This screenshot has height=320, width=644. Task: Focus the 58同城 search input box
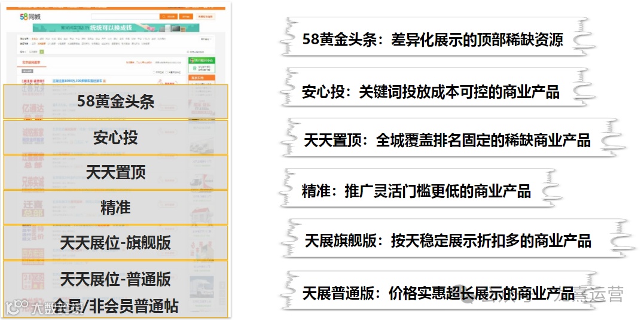[125, 17]
